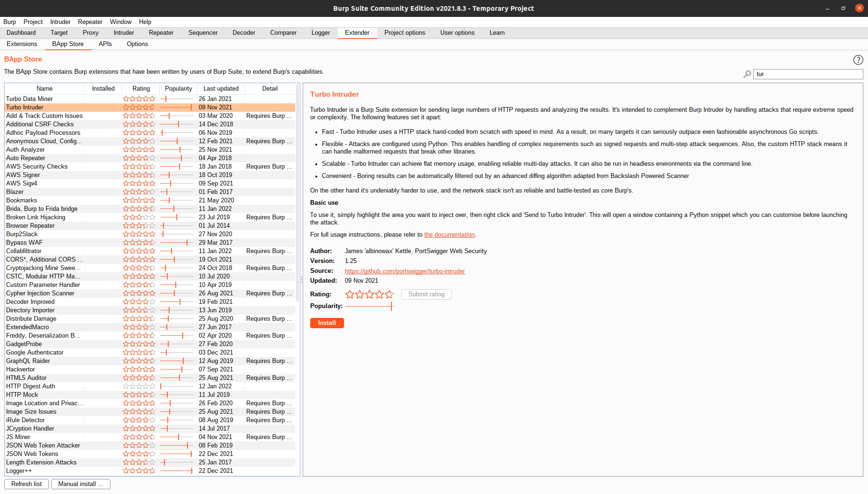Viewport: 868px width, 494px height.
Task: Click the Refresh list button
Action: click(27, 484)
